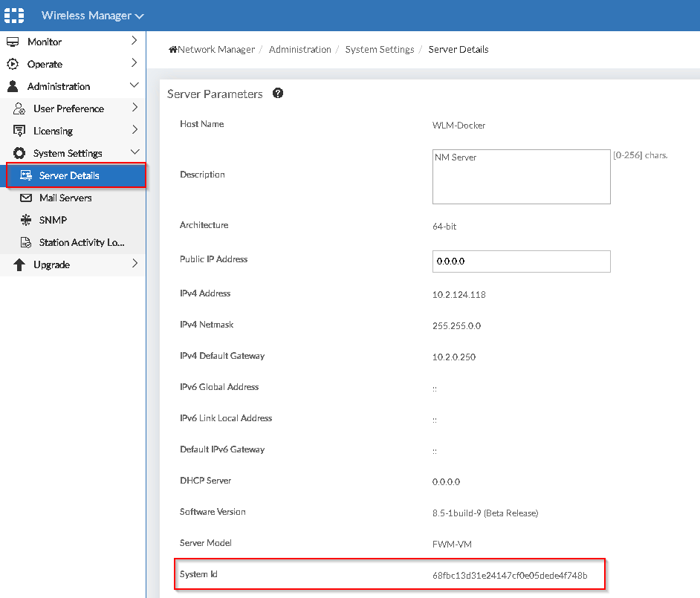The height and width of the screenshot is (598, 700).
Task: Open the Licensing menu item
Action: pos(53,131)
